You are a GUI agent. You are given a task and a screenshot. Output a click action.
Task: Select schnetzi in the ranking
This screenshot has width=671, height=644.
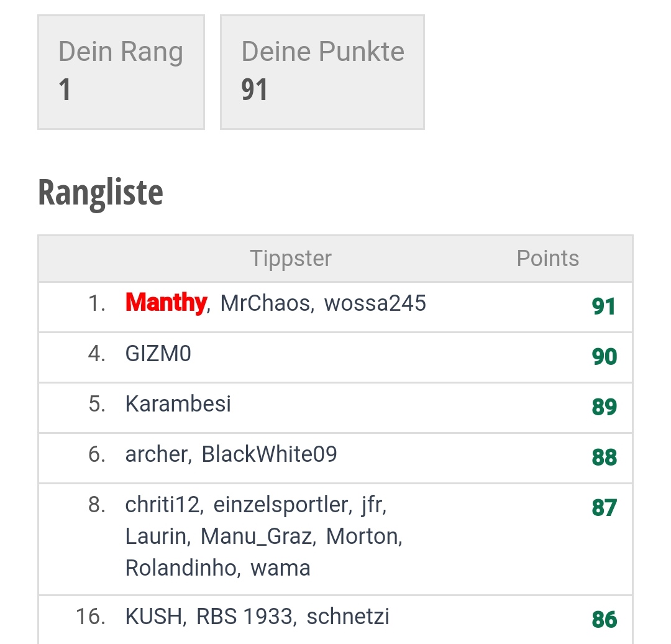[x=348, y=617]
